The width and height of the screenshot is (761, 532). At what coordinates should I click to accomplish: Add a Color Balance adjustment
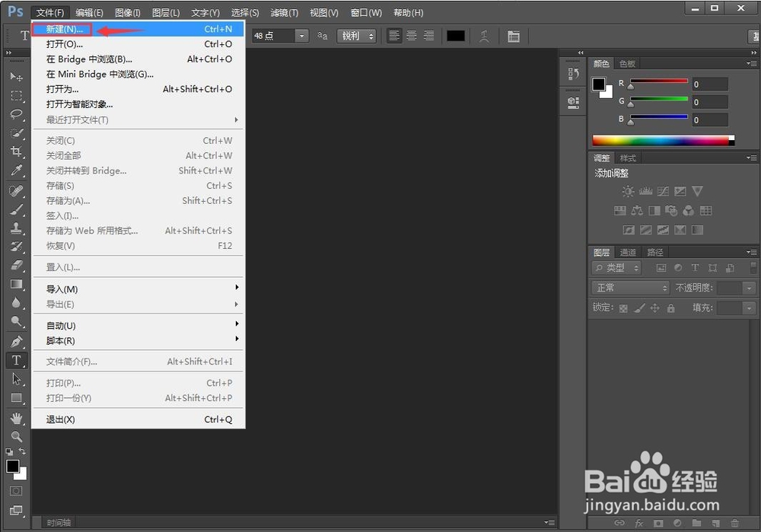coord(637,211)
